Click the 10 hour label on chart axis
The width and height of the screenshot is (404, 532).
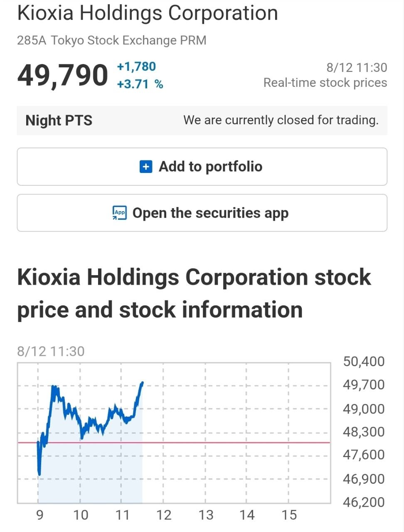click(x=81, y=515)
